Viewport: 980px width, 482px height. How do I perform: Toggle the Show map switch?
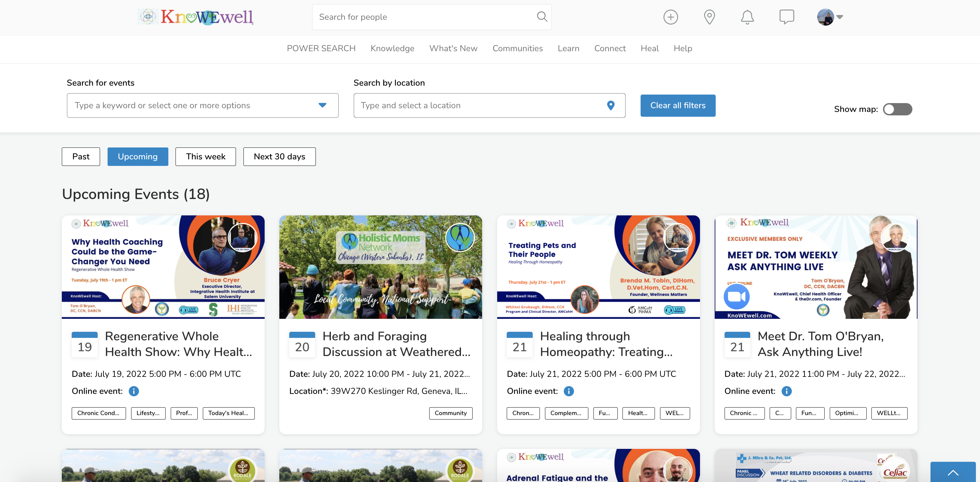[897, 109]
